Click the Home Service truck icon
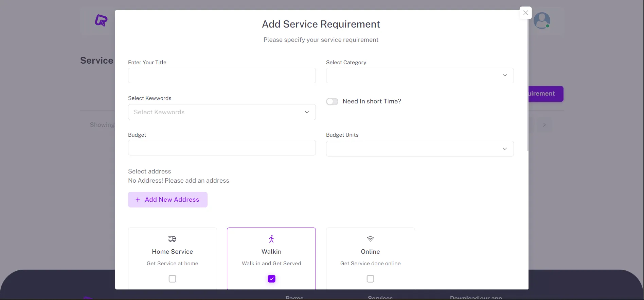This screenshot has height=300, width=644. pyautogui.click(x=172, y=239)
